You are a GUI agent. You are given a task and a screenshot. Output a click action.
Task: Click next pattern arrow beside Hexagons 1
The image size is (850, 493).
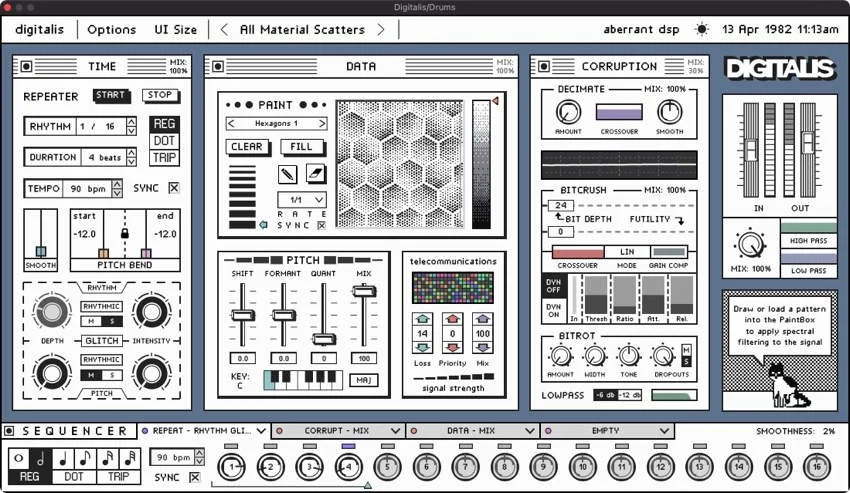[x=322, y=124]
